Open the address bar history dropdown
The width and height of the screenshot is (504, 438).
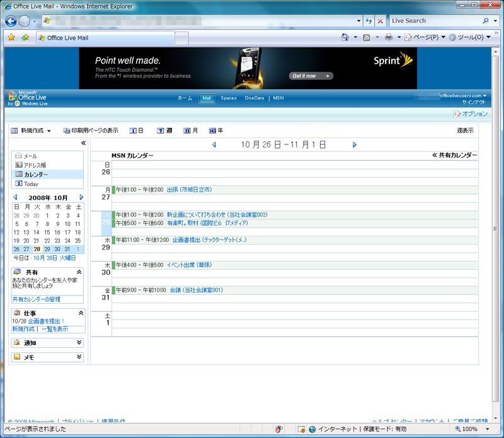358,21
